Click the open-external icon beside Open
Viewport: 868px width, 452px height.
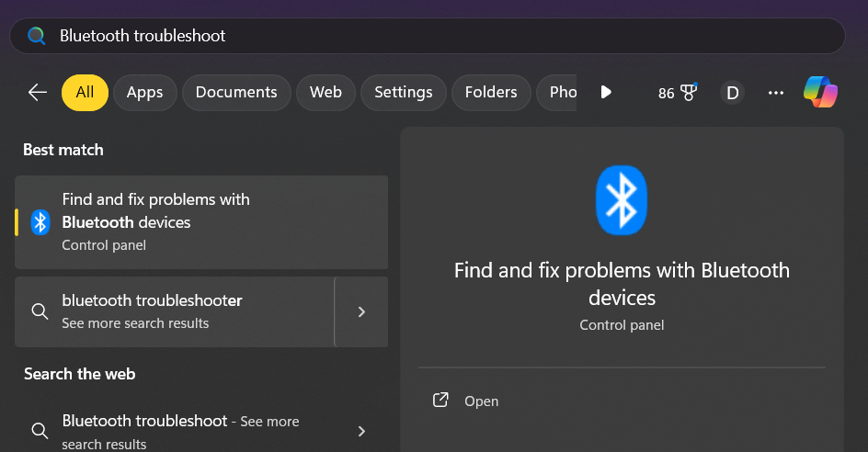(440, 400)
